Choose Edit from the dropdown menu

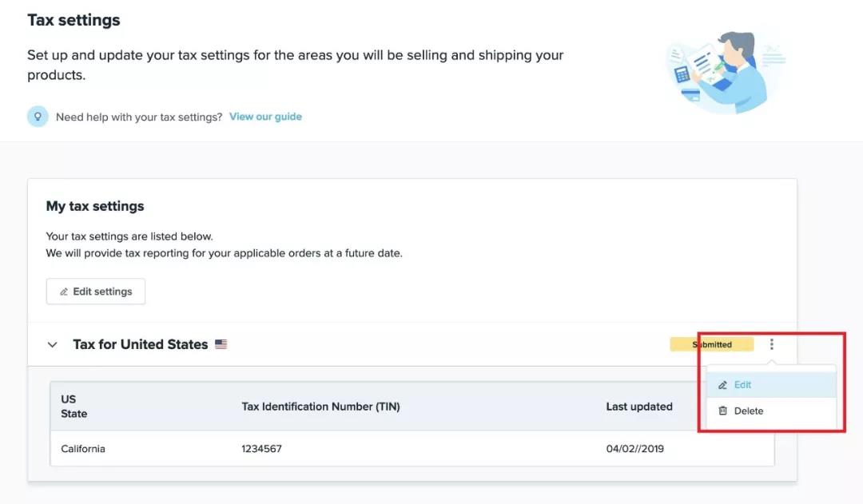[743, 385]
